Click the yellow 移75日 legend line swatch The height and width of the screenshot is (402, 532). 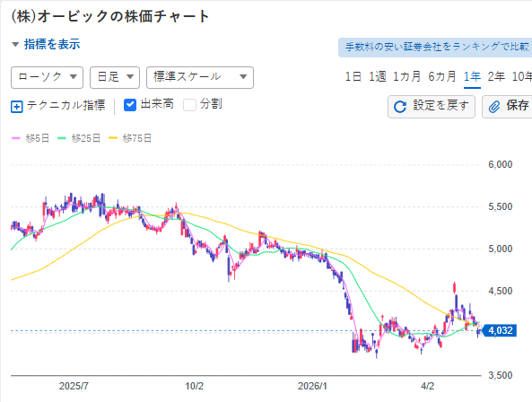[113, 138]
